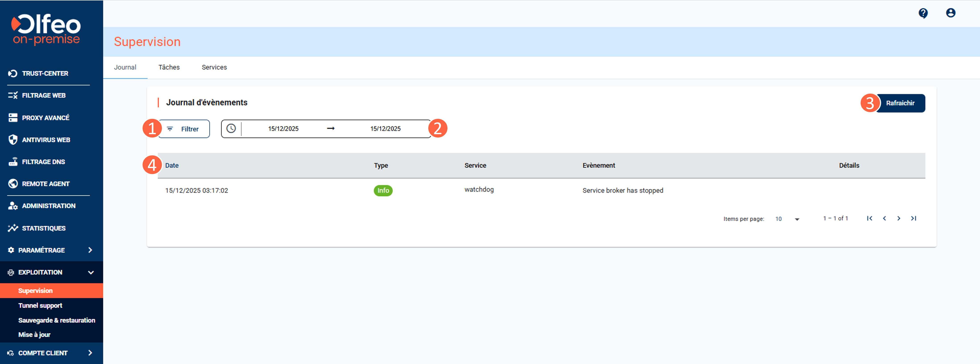Click the start date field 15/12/2025
This screenshot has width=980, height=364.
tap(283, 129)
